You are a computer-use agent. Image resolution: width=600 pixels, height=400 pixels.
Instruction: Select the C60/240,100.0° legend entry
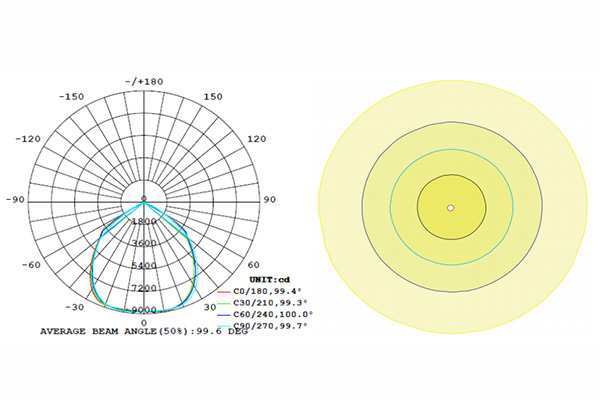pyautogui.click(x=270, y=314)
